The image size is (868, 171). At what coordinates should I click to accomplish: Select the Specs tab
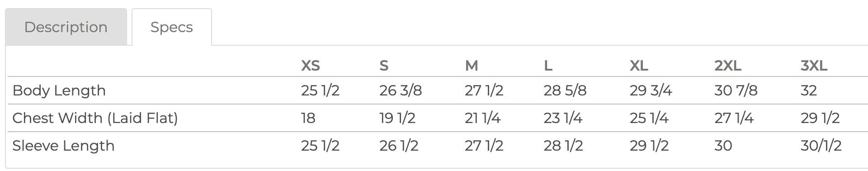[x=172, y=27]
